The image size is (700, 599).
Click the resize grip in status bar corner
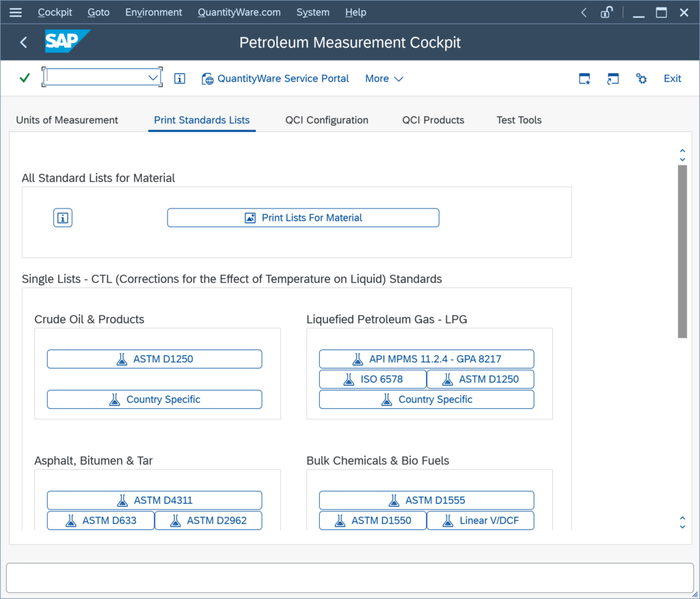click(695, 594)
